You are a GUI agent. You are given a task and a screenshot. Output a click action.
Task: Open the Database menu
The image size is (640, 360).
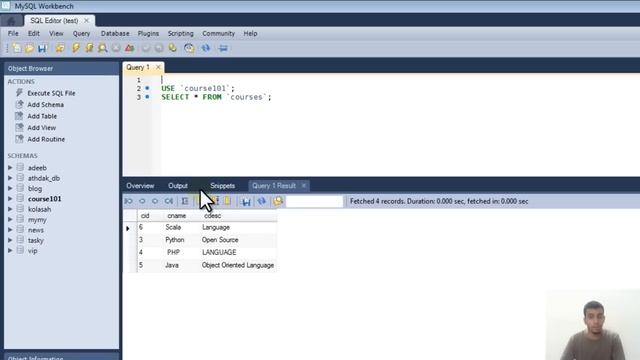click(115, 33)
